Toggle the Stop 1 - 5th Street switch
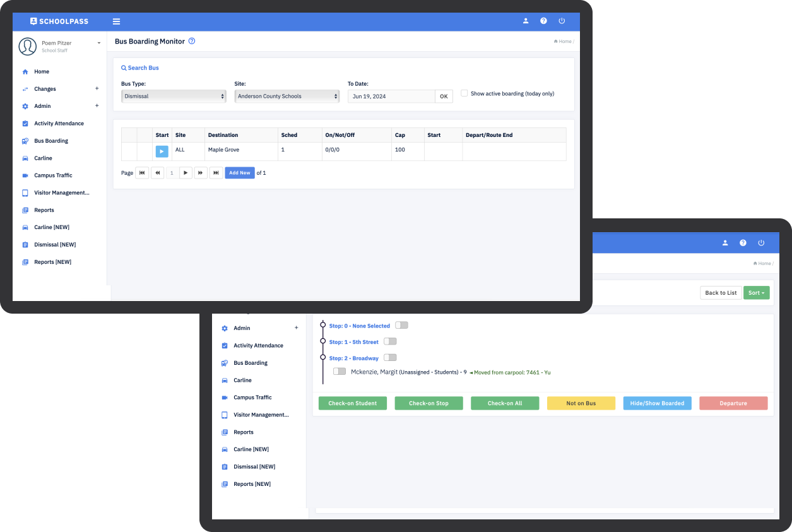 point(390,341)
